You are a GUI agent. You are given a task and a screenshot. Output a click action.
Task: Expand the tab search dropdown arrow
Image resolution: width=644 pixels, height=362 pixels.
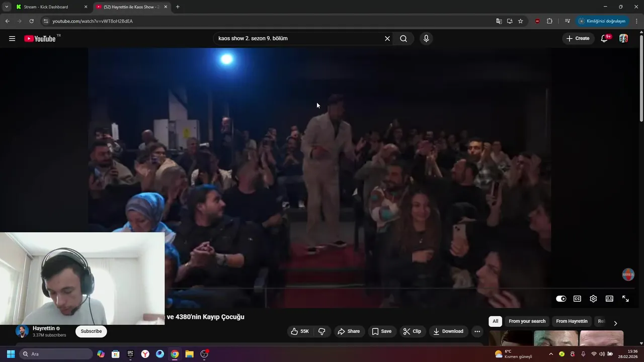pyautogui.click(x=7, y=7)
